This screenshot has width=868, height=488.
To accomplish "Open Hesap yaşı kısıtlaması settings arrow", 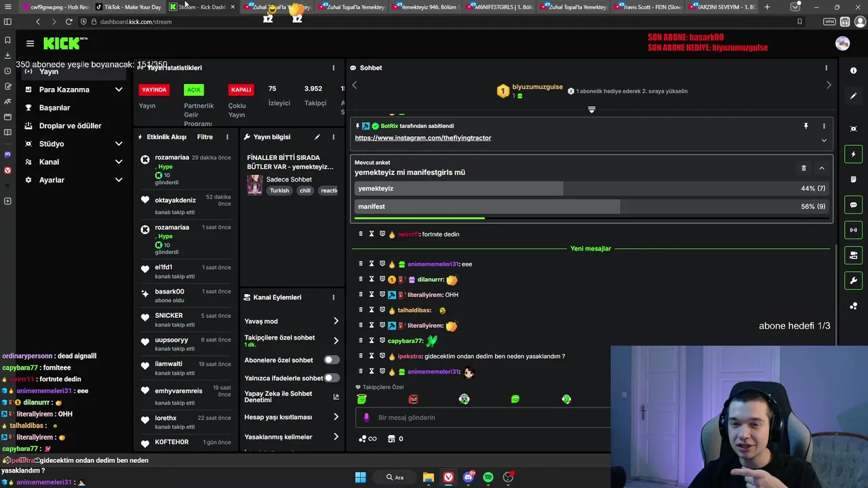I will click(336, 417).
